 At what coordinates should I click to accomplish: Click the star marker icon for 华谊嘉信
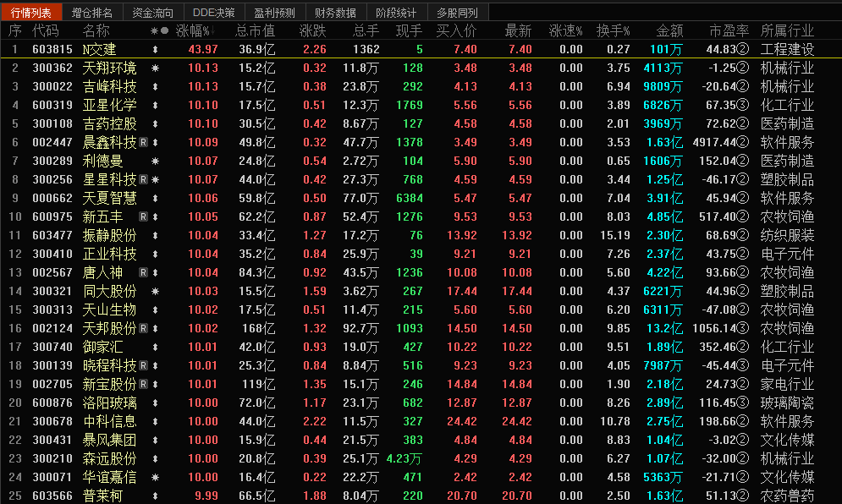click(x=155, y=477)
